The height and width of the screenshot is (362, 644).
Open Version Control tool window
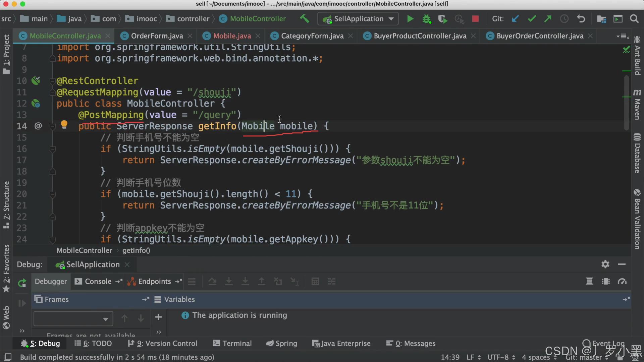(x=162, y=343)
